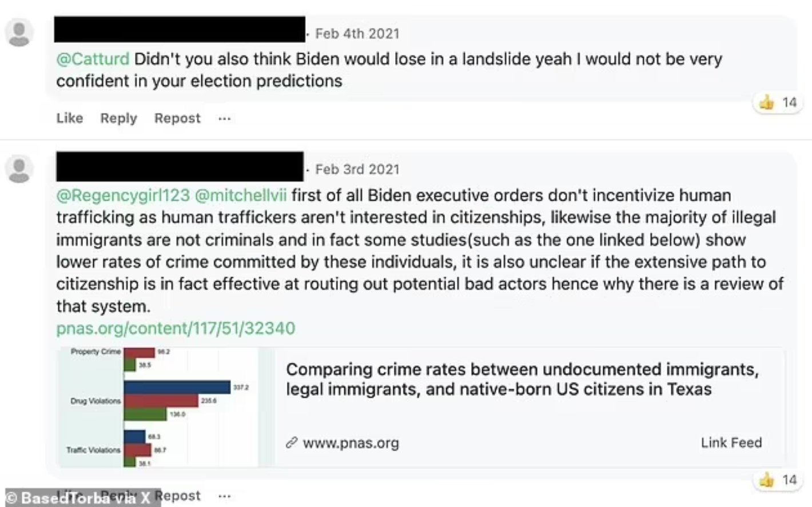Open more options menu on the immigration post
The image size is (812, 507).
point(224,496)
